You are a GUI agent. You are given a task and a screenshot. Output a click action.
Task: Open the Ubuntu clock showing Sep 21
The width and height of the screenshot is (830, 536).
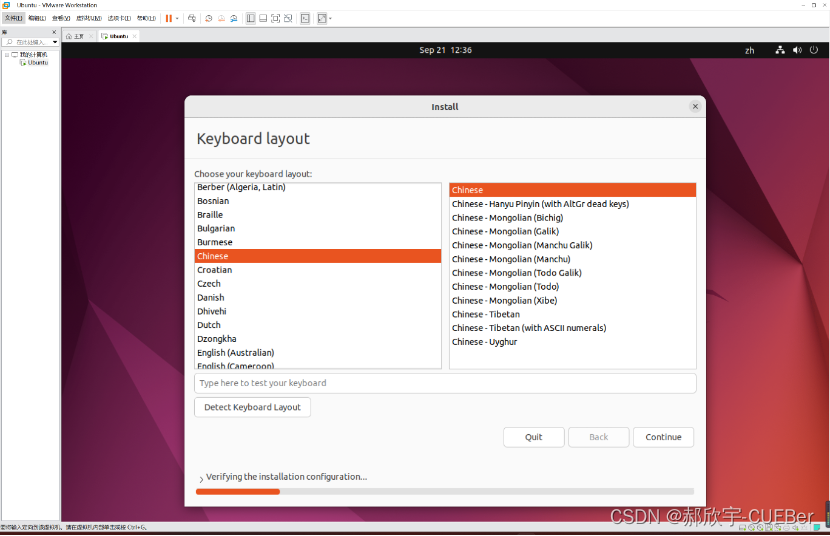[445, 50]
